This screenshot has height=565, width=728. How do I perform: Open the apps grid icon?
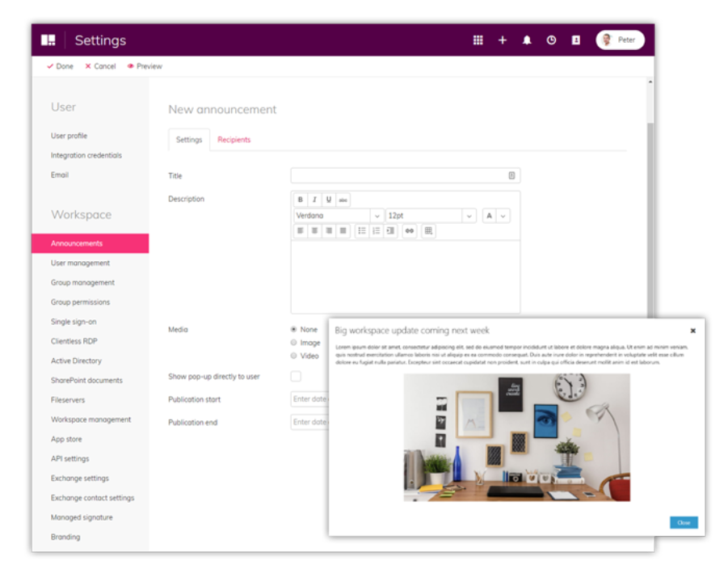(x=478, y=40)
